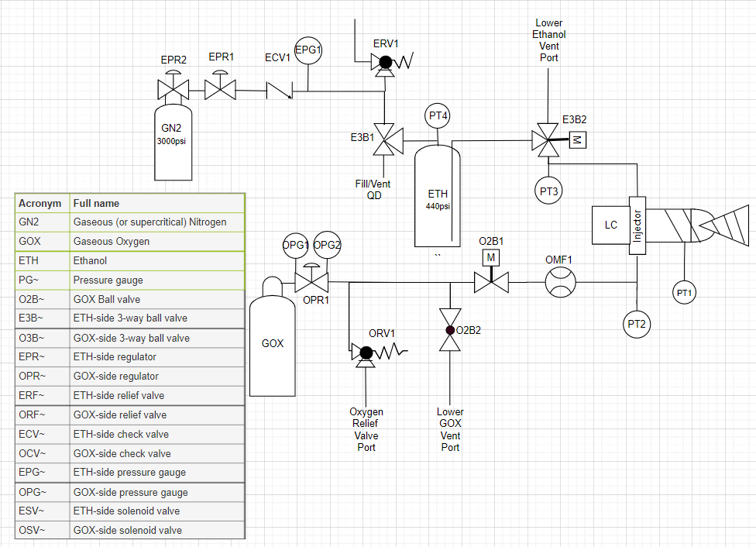
Task: Click the ECV1 check valve symbol
Action: (x=278, y=91)
